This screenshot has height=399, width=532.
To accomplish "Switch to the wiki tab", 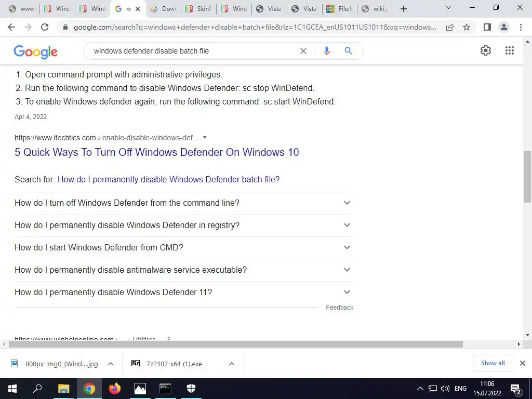I will coord(375,9).
